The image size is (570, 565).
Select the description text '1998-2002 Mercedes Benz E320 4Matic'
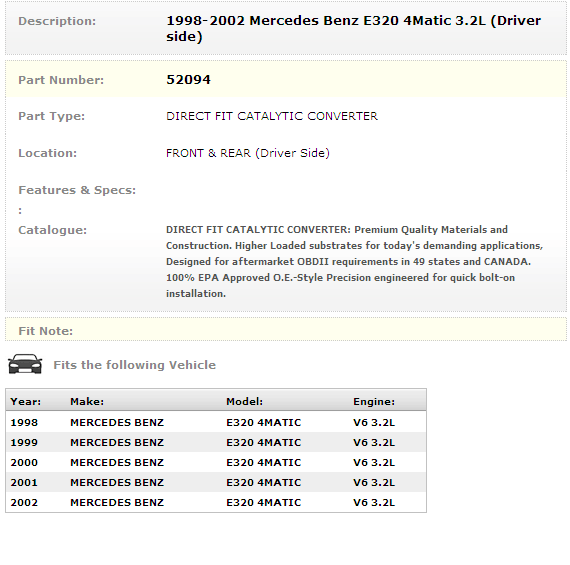309,21
